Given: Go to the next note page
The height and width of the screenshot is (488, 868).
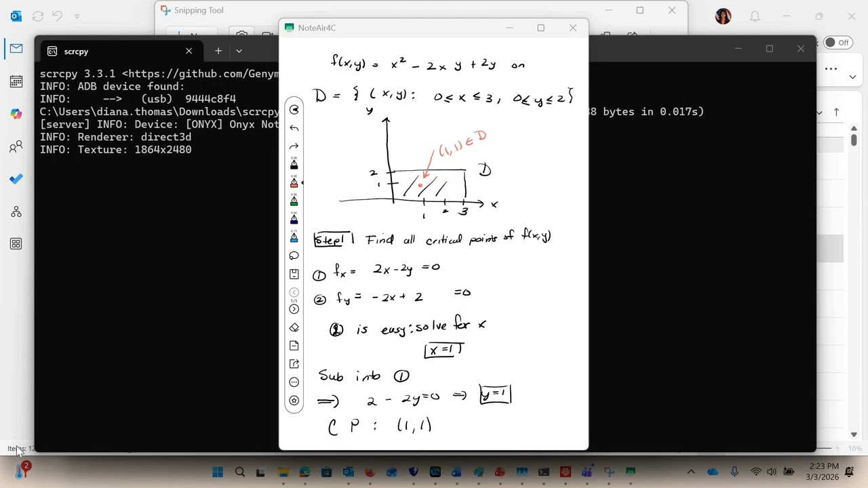Looking at the screenshot, I should coord(294,309).
